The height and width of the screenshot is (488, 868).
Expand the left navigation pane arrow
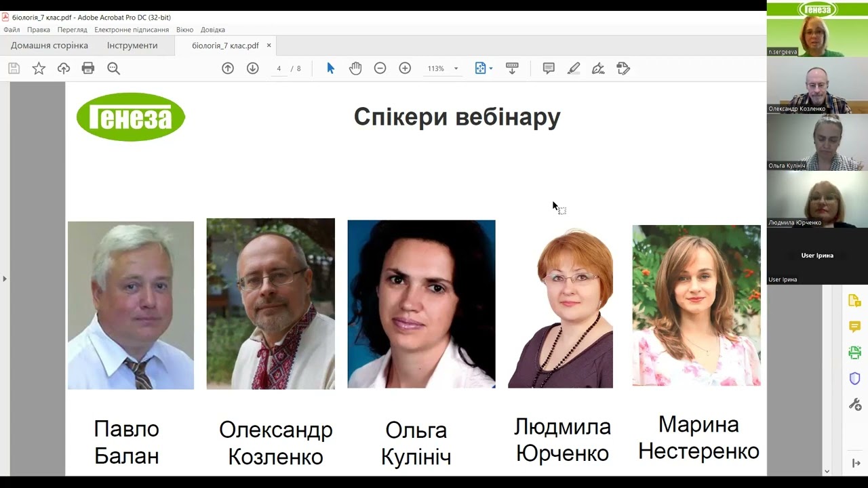click(5, 279)
